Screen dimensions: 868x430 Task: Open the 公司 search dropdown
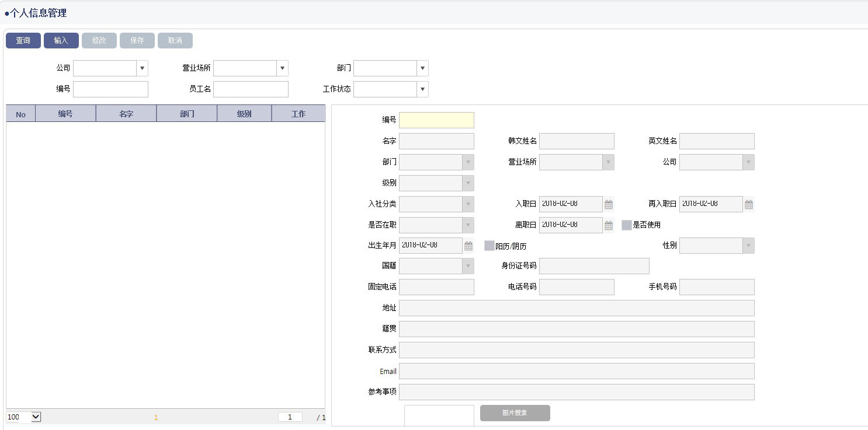click(x=142, y=68)
